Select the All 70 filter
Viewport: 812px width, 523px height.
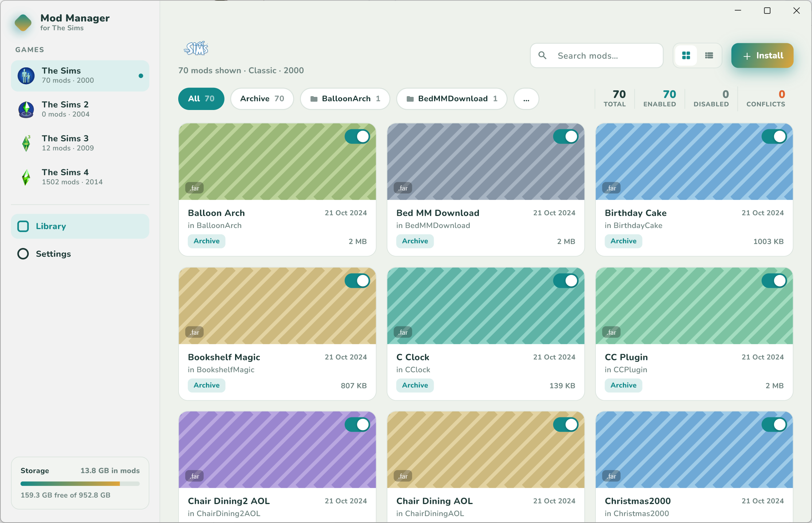(x=201, y=99)
